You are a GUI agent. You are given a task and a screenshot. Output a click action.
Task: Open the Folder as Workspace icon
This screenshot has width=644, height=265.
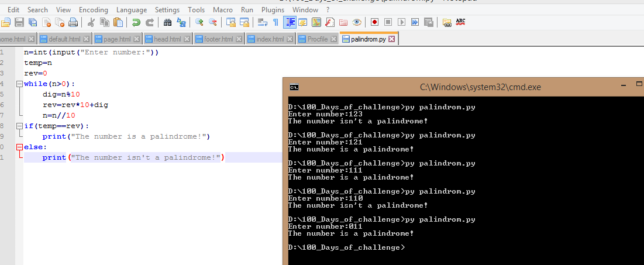(343, 22)
